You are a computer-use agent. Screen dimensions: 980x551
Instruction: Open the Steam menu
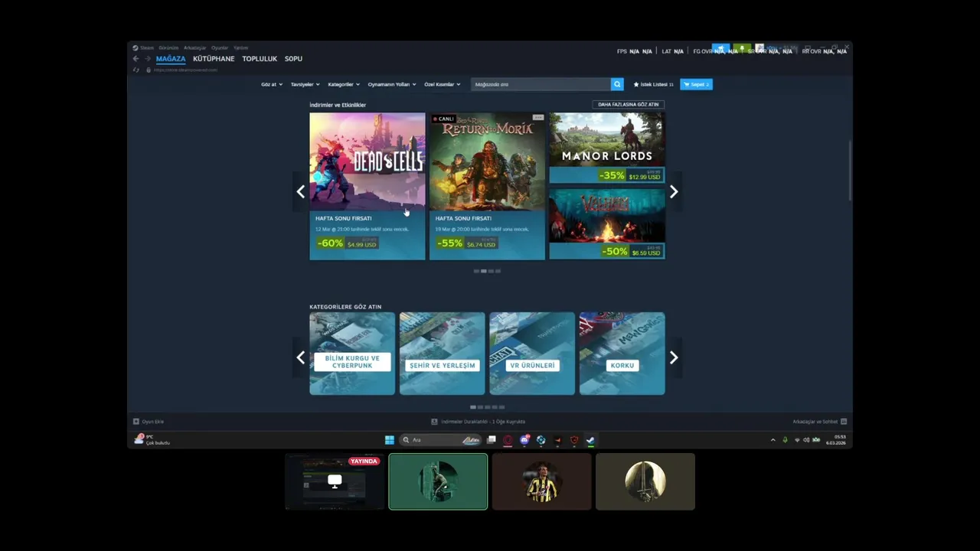(x=142, y=47)
